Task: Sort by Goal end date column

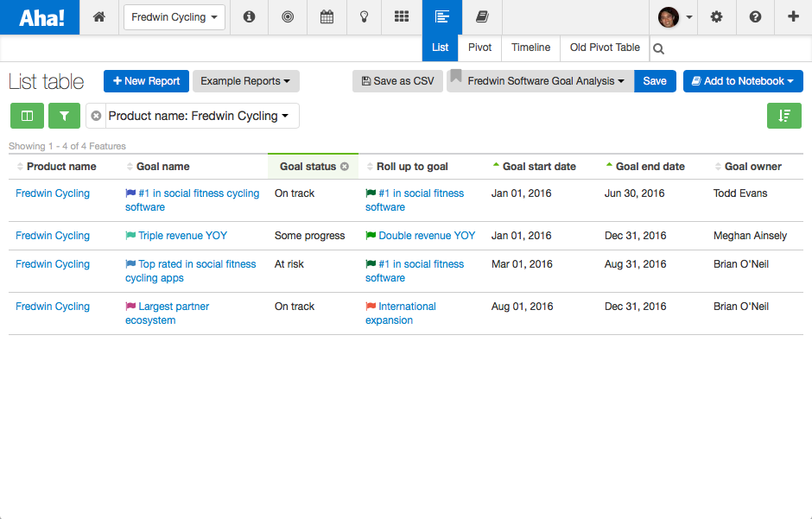Action: pos(650,167)
